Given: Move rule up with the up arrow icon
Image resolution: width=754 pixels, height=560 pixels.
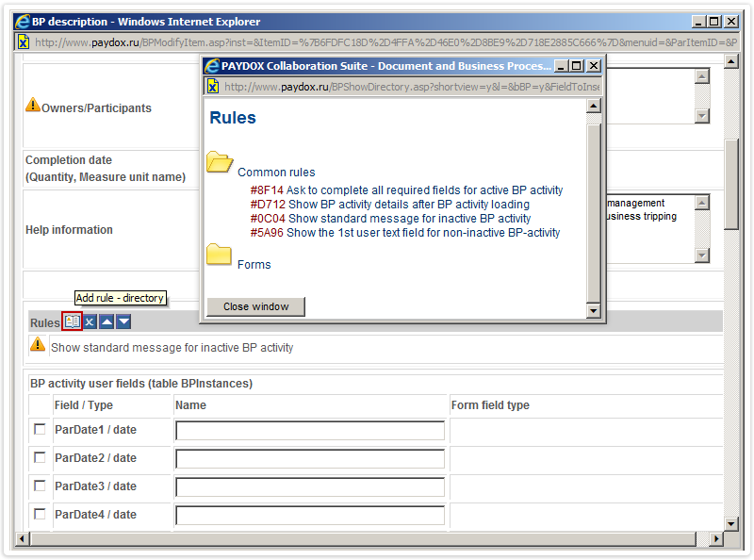Looking at the screenshot, I should point(107,321).
